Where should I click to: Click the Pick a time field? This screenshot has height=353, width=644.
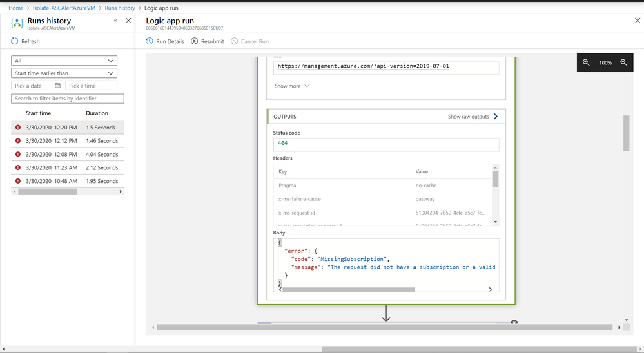[91, 86]
